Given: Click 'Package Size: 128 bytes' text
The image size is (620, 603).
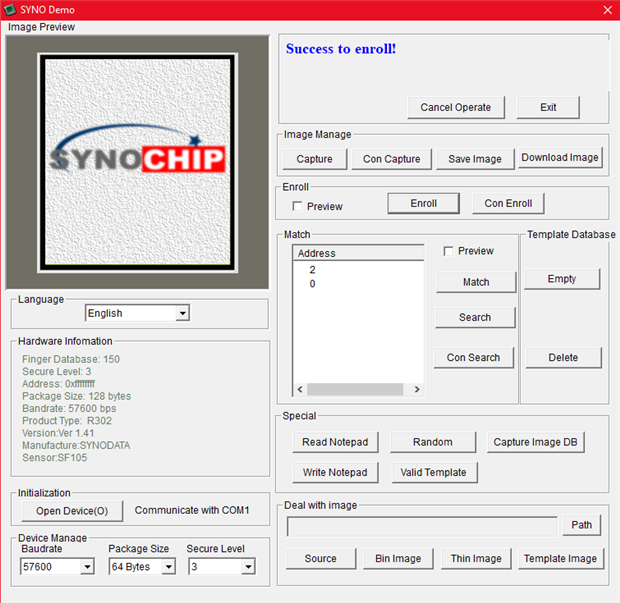Looking at the screenshot, I should coord(76,396).
